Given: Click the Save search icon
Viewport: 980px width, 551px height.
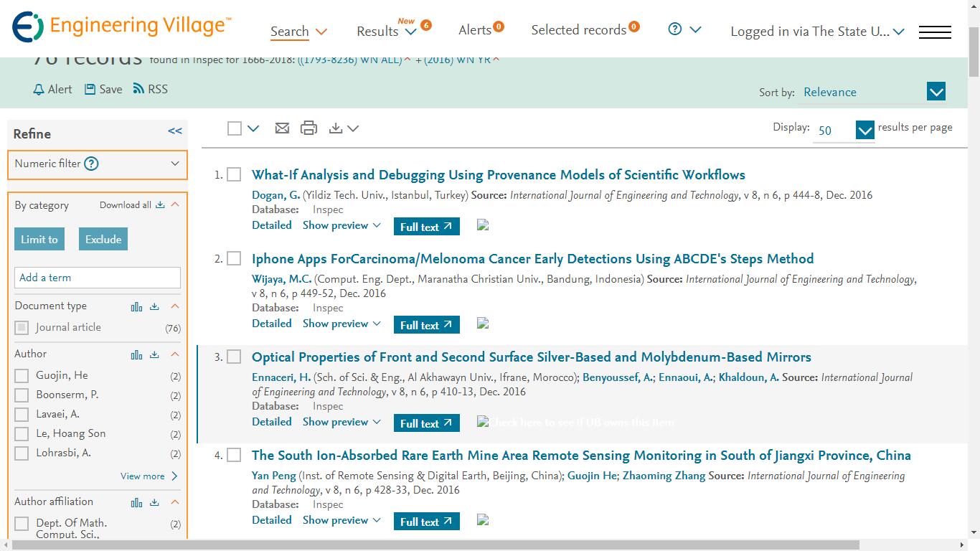Looking at the screenshot, I should (x=103, y=88).
